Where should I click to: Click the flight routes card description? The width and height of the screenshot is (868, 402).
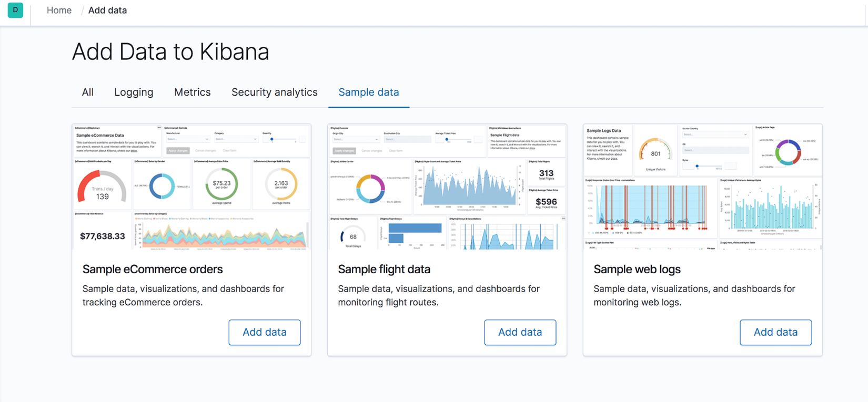click(439, 295)
